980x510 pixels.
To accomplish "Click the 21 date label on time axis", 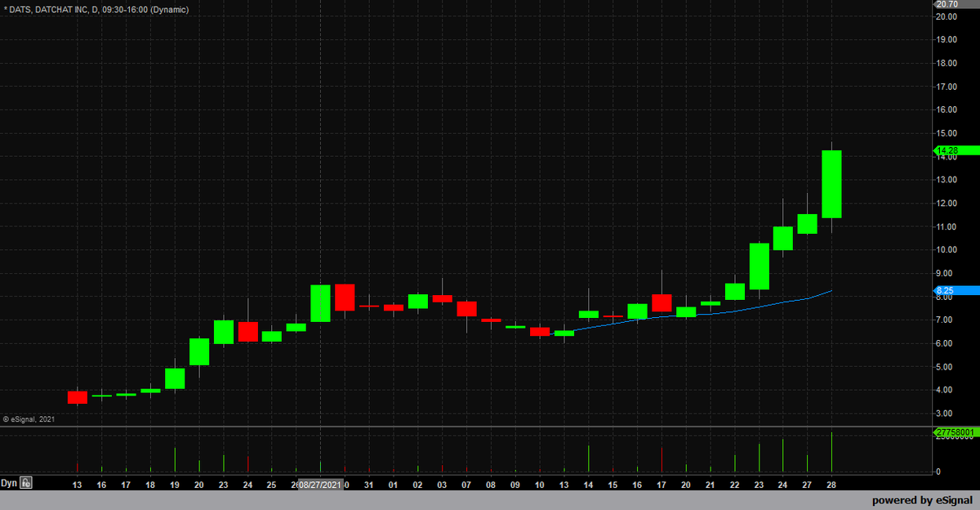I will click(710, 485).
